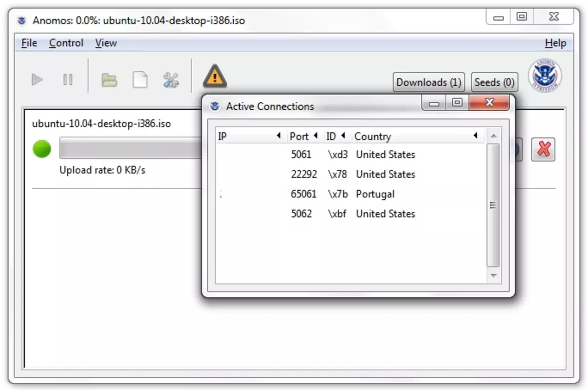Click the Upload rate: 0 KB/s label
The height and width of the screenshot is (390, 588).
tap(102, 170)
